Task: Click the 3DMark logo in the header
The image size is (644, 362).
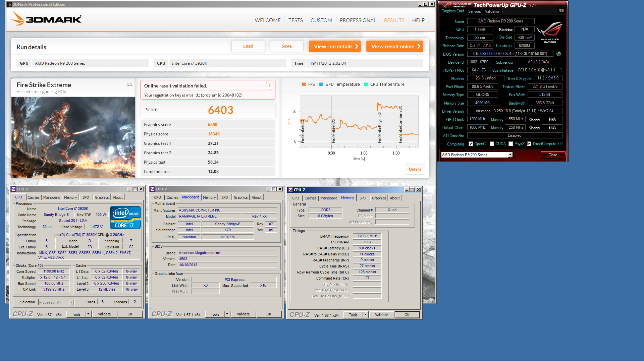Action: tap(46, 19)
